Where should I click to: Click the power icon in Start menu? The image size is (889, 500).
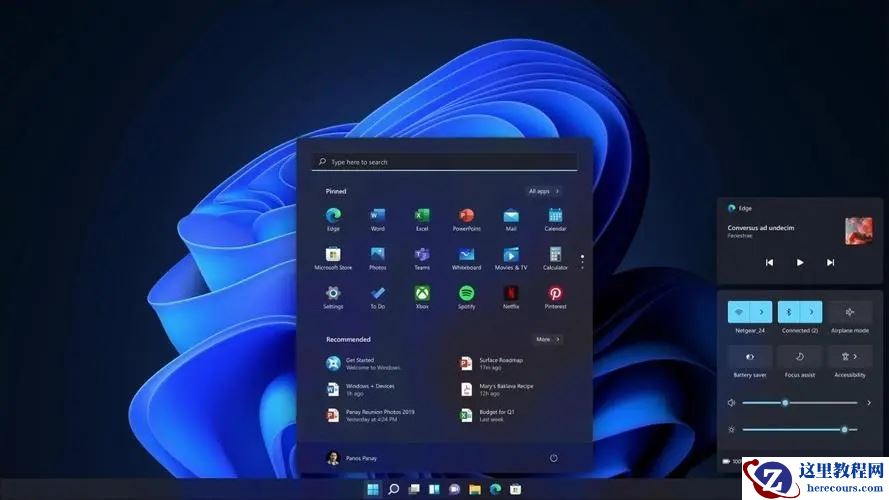tap(553, 458)
